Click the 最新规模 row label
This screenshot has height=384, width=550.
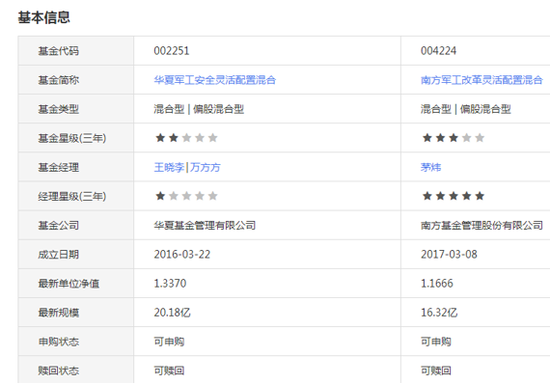tap(58, 313)
